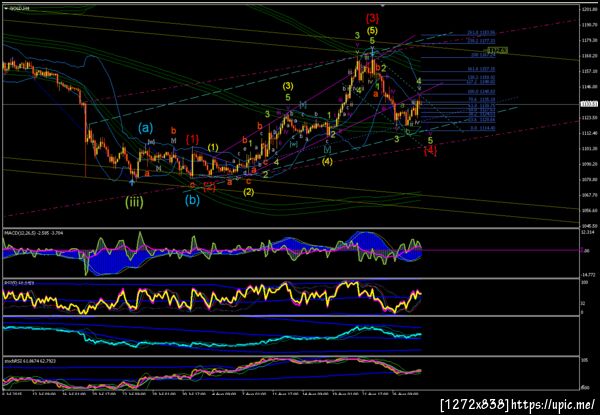The image size is (600, 415).
Task: Select the yellow (4) wave label
Action: pos(327,162)
